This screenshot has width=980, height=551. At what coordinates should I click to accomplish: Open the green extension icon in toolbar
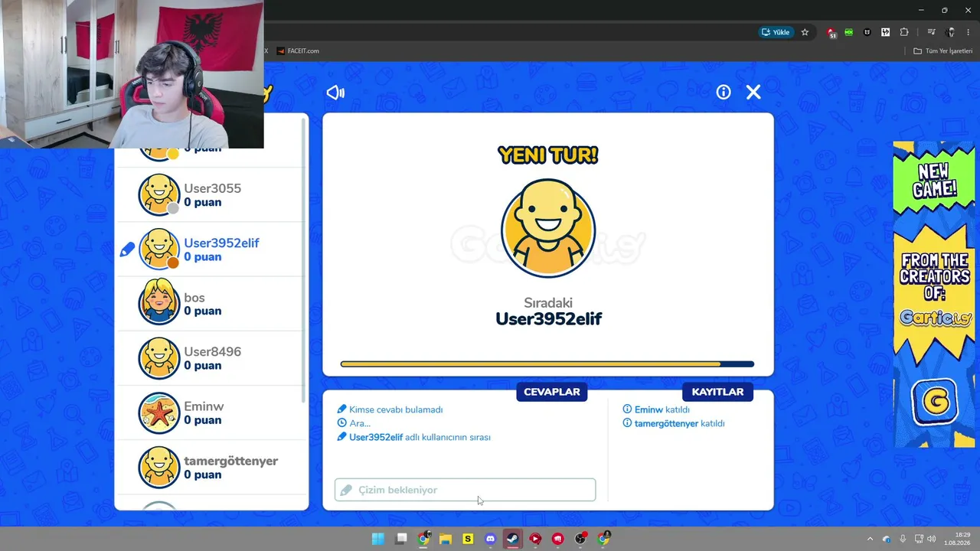(849, 32)
